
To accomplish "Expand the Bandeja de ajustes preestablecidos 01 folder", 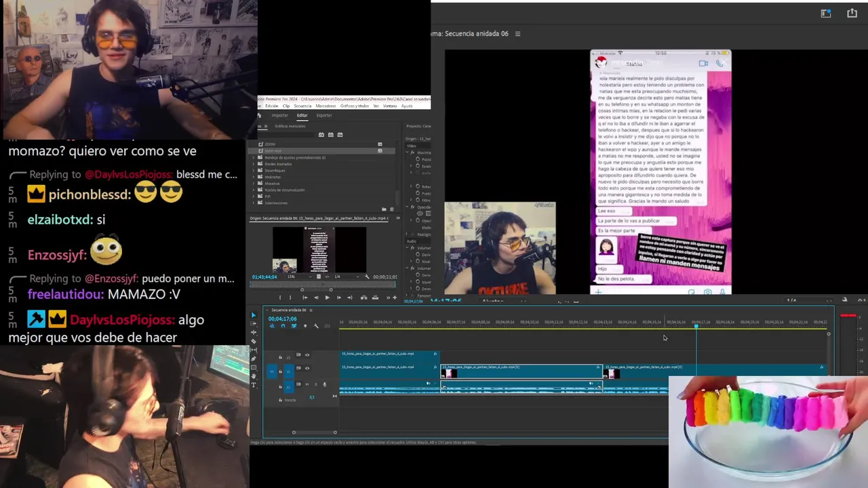I will click(x=254, y=157).
